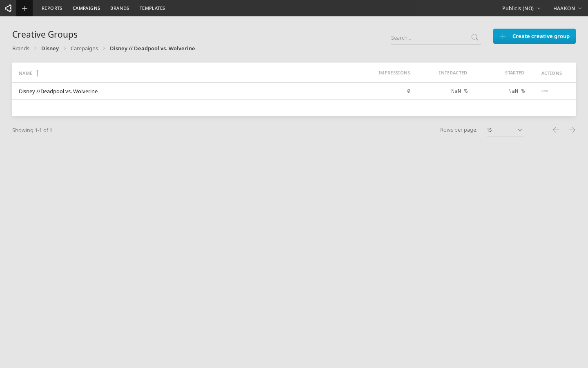Select the Campaigns breadcrumb link
588x368 pixels.
coord(84,48)
